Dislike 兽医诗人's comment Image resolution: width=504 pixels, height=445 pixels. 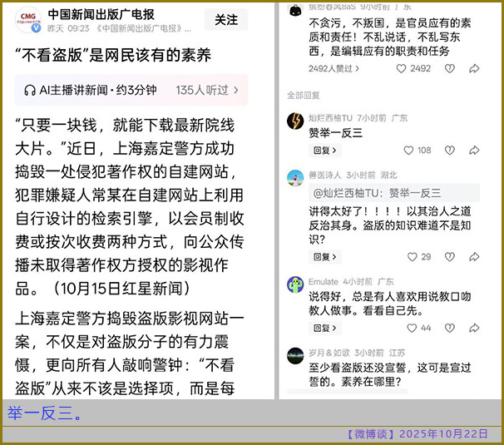450,257
